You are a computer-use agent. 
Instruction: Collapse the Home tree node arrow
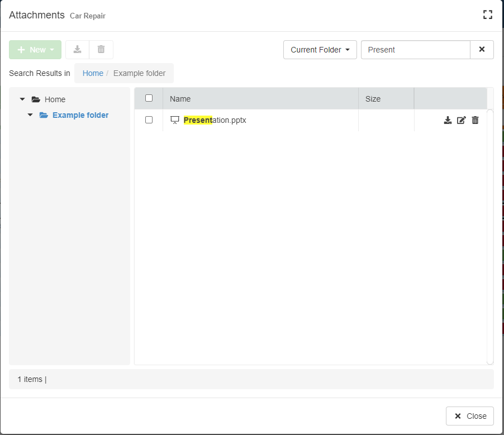[22, 99]
